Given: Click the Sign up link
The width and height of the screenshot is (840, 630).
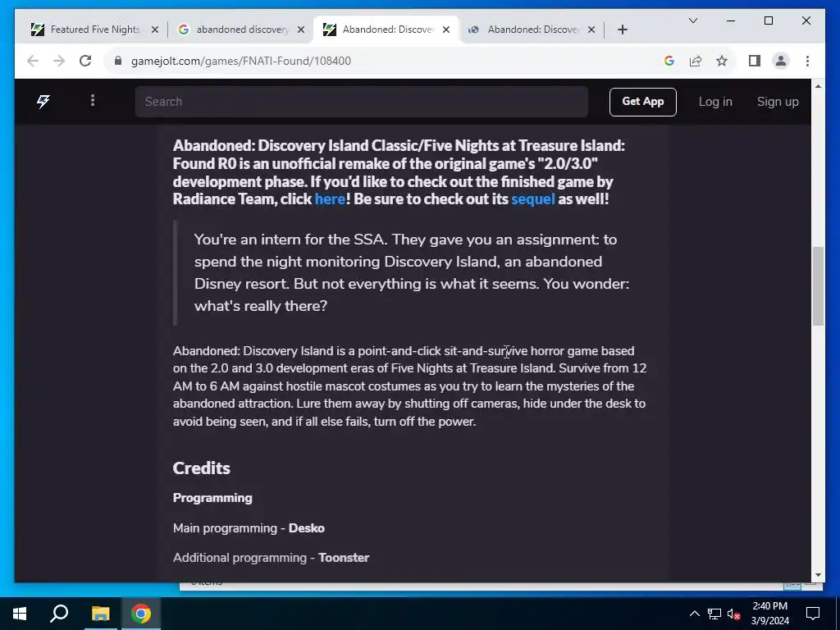Looking at the screenshot, I should pyautogui.click(x=778, y=102).
